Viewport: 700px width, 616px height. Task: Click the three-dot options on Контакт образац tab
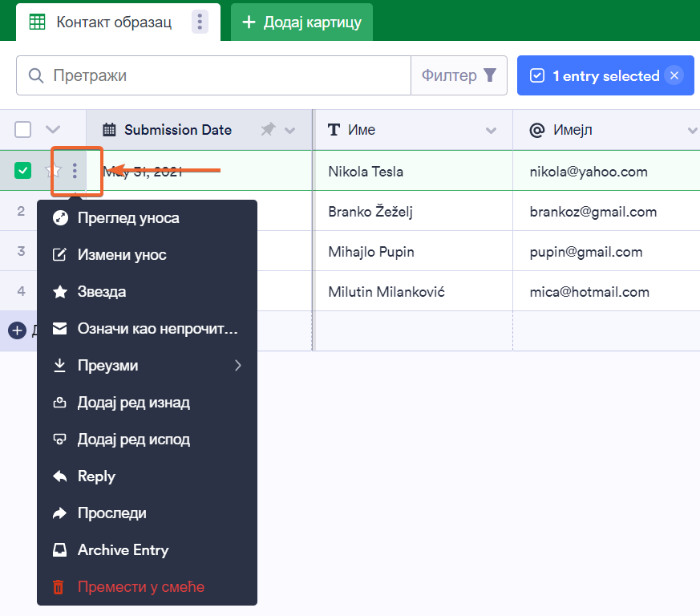(x=200, y=22)
